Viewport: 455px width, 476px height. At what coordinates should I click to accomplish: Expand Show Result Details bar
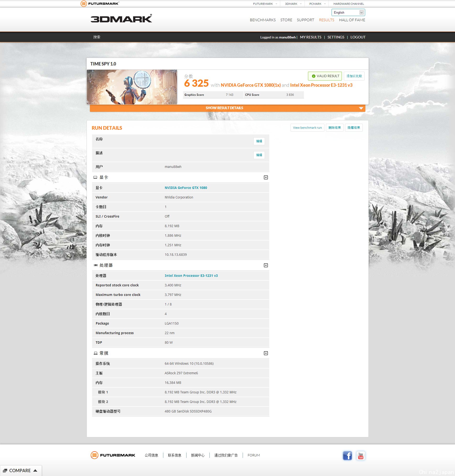tap(228, 108)
